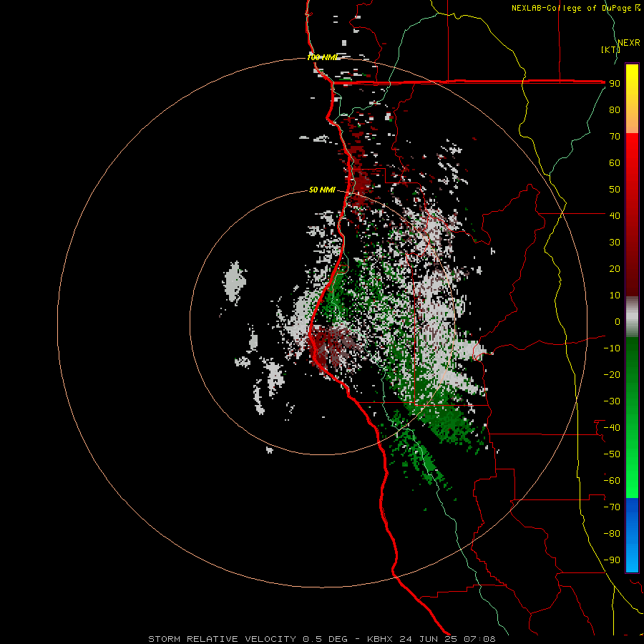Select the -80 scale label
This screenshot has width=644, height=644.
tap(612, 534)
